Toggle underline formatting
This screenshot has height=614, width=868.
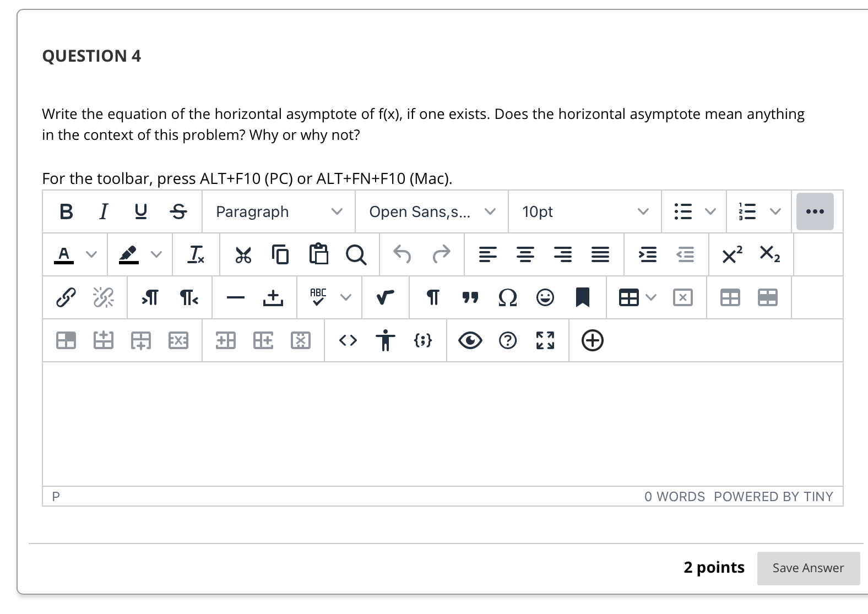click(x=141, y=211)
